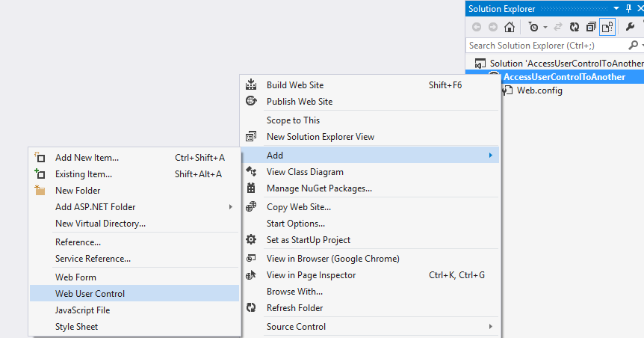The image size is (644, 338).
Task: Click the Refresh icon in Solution Explorer toolbar
Action: click(x=574, y=27)
